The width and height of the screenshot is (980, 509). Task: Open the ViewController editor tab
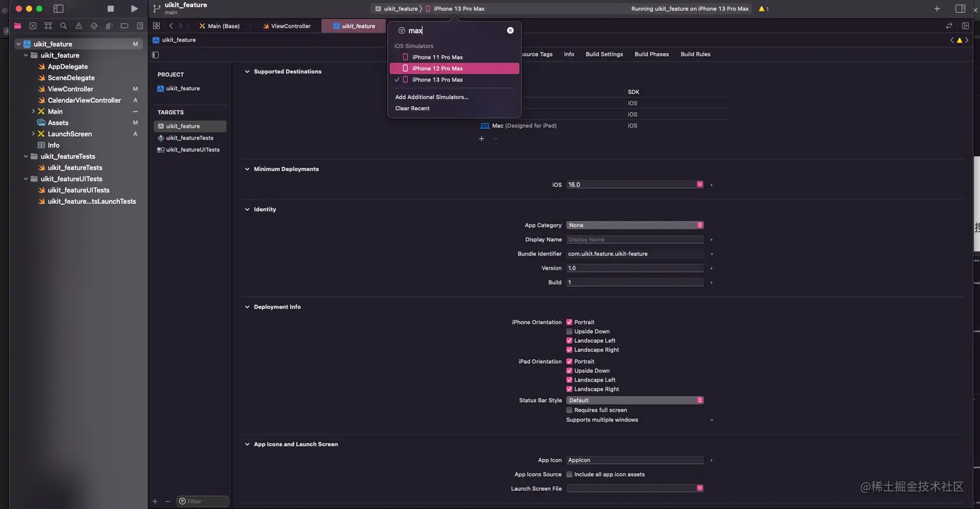(286, 26)
